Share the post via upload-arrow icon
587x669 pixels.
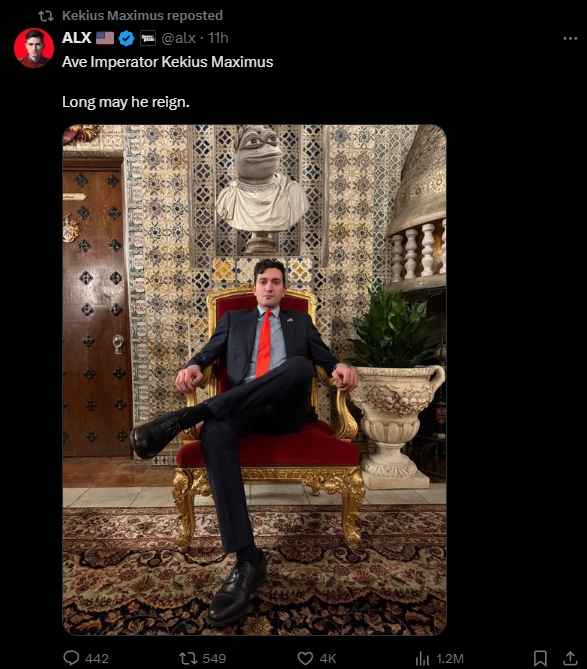click(570, 658)
